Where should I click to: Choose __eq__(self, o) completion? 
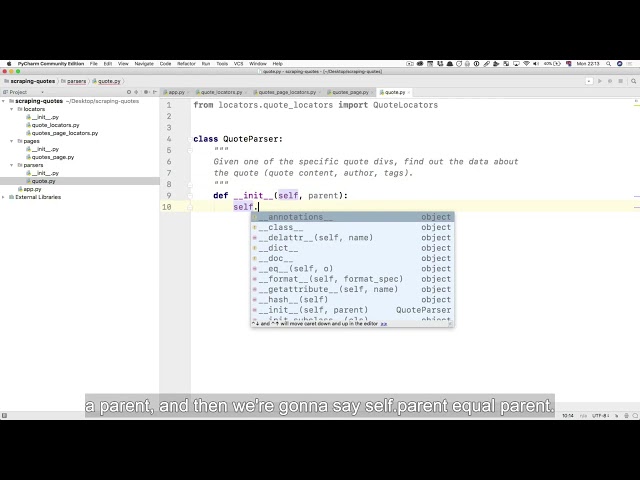coord(352,269)
